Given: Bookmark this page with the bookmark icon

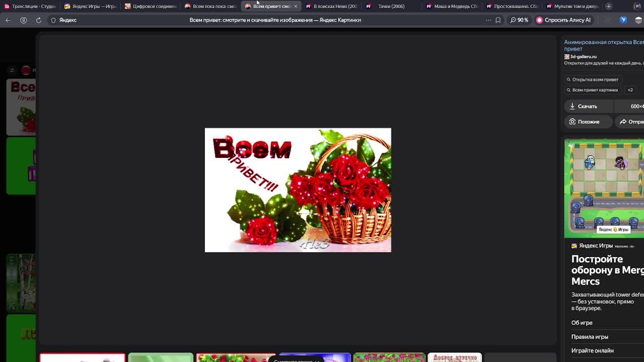Looking at the screenshot, I should [x=498, y=20].
